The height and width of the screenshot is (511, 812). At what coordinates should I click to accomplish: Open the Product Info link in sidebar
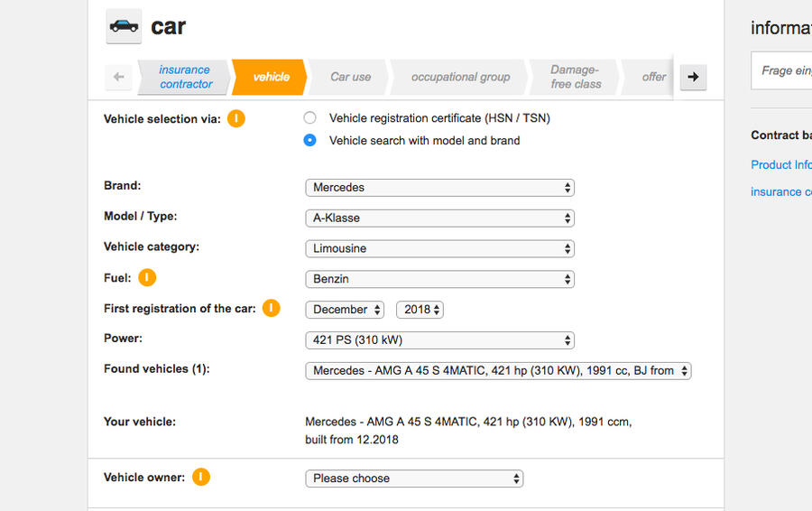point(781,165)
